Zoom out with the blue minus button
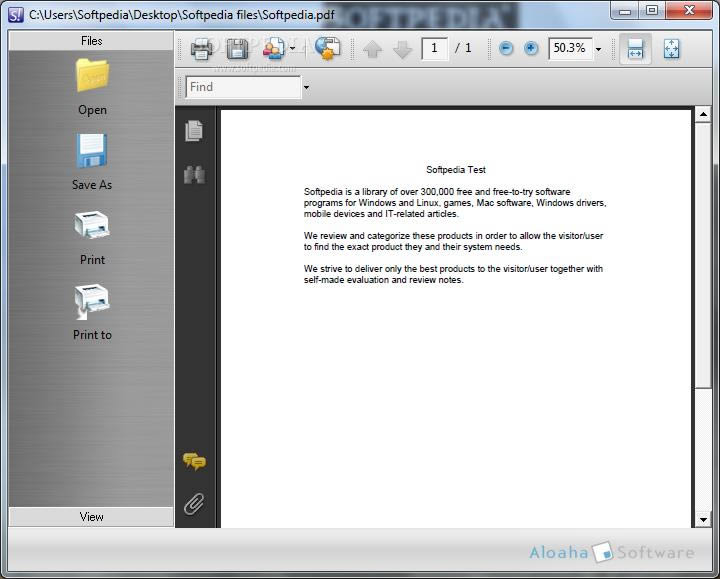 (x=506, y=48)
